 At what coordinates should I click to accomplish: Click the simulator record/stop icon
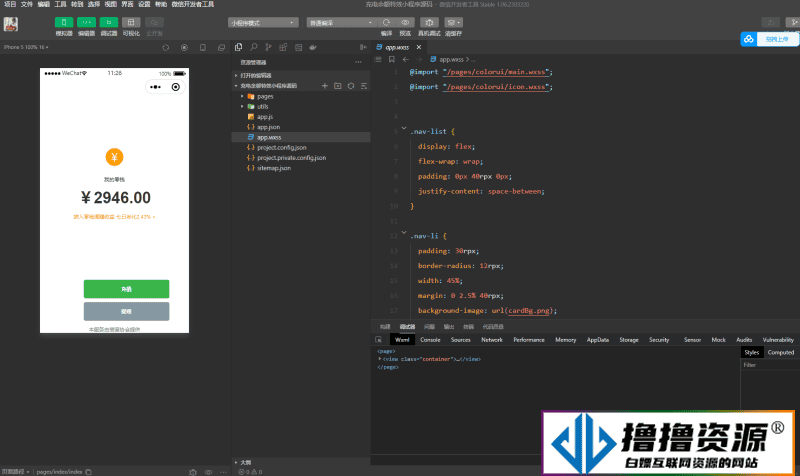tap(184, 47)
